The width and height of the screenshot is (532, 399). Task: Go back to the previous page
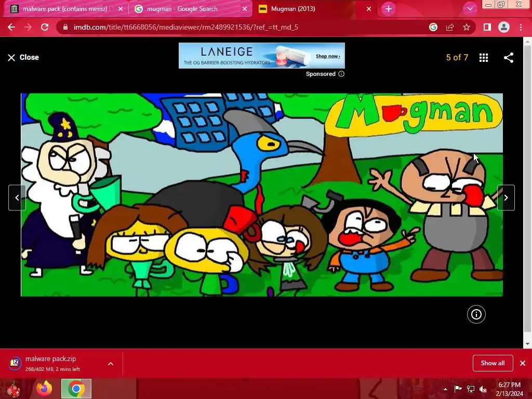pyautogui.click(x=11, y=27)
